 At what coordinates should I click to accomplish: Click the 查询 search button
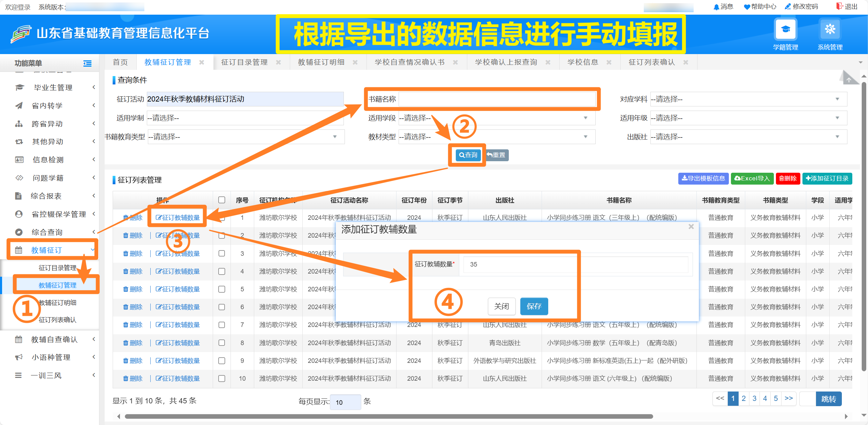[x=468, y=155]
